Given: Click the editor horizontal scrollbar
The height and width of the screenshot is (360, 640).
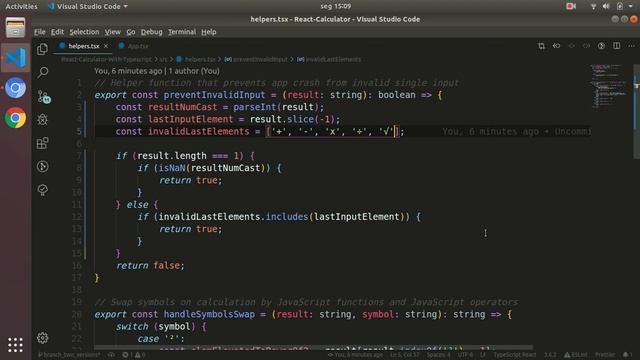Looking at the screenshot, I should pyautogui.click(x=313, y=348).
